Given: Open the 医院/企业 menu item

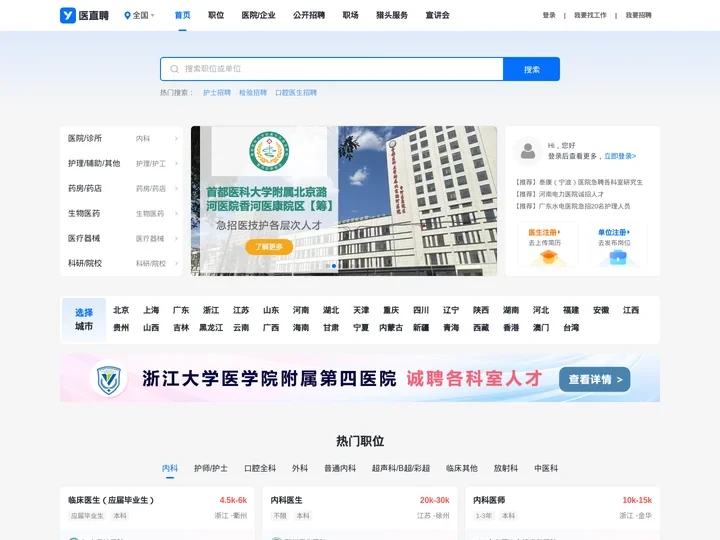Looking at the screenshot, I should 259,15.
